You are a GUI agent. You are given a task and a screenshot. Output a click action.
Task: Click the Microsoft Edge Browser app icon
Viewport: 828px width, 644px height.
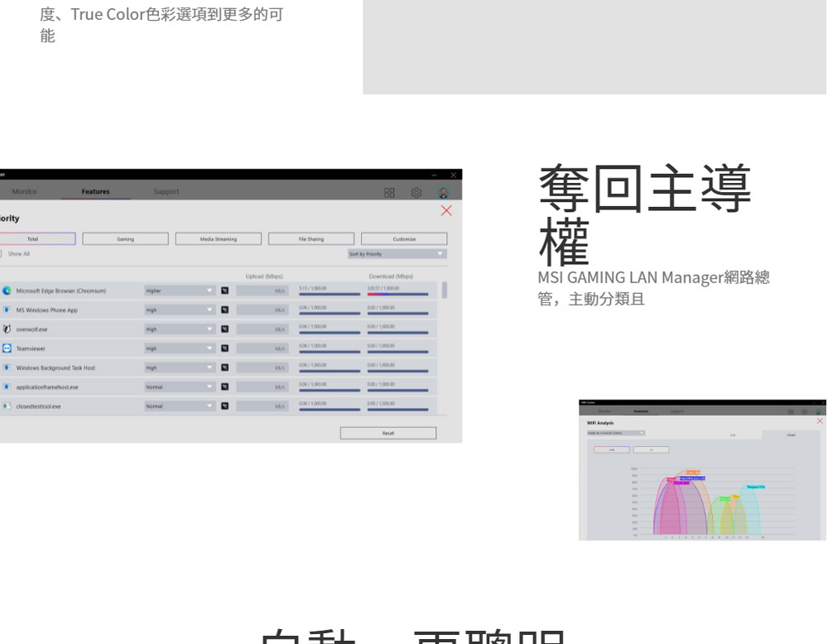coord(7,291)
